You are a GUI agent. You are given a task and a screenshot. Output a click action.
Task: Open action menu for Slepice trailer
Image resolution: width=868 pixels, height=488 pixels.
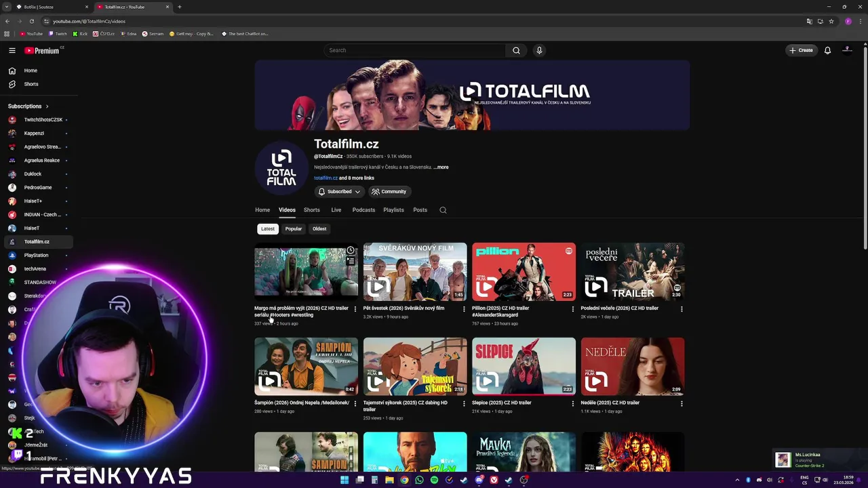pos(572,403)
